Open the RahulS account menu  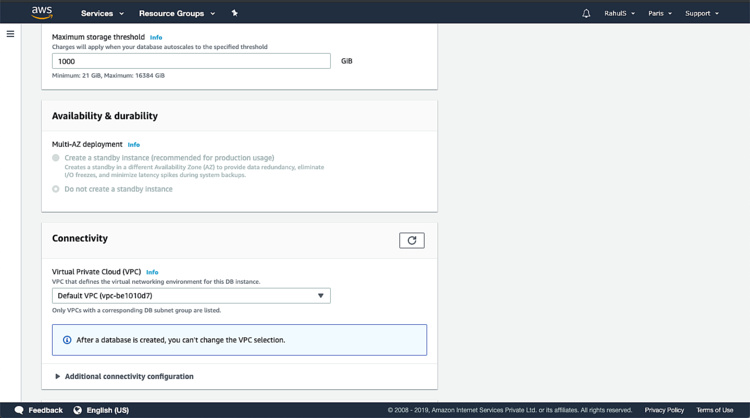pyautogui.click(x=620, y=13)
